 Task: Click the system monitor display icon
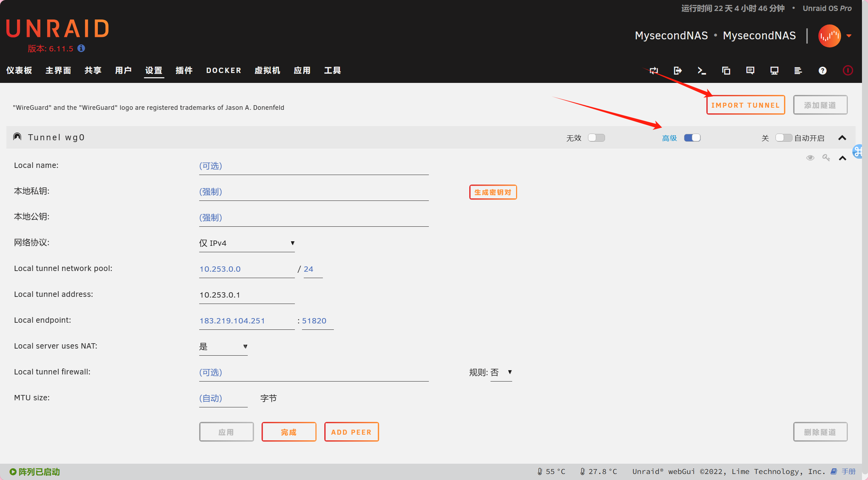click(774, 70)
